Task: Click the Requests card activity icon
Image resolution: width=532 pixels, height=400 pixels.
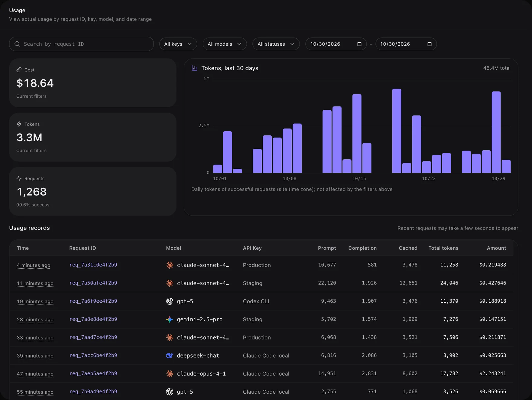Action: pyautogui.click(x=19, y=178)
